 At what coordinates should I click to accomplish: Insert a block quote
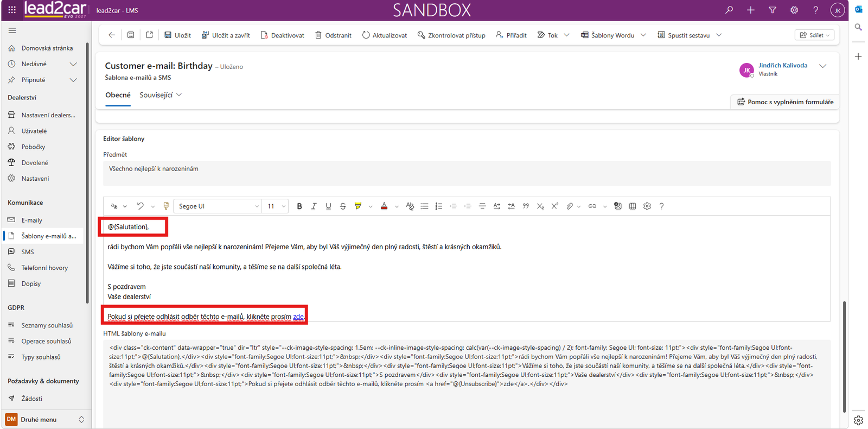[x=526, y=206]
